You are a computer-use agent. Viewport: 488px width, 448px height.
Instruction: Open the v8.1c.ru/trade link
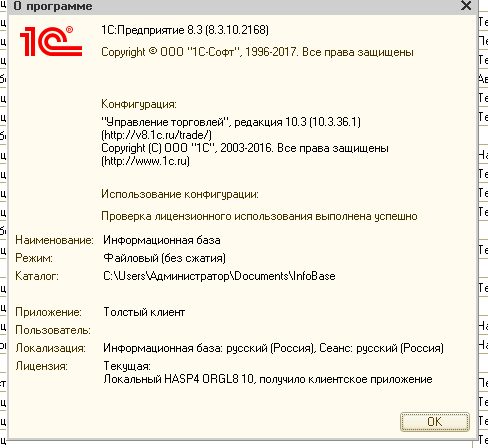156,135
